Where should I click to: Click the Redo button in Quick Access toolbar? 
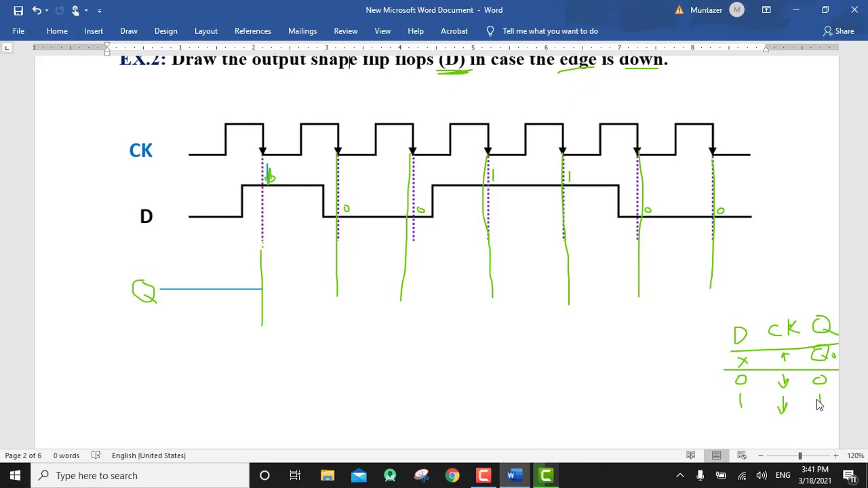tap(59, 10)
